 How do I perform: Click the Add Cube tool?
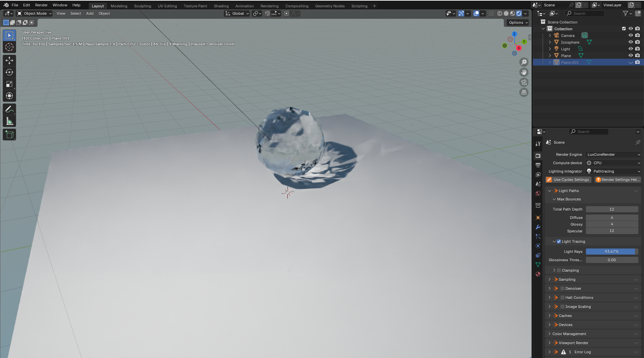[9, 135]
